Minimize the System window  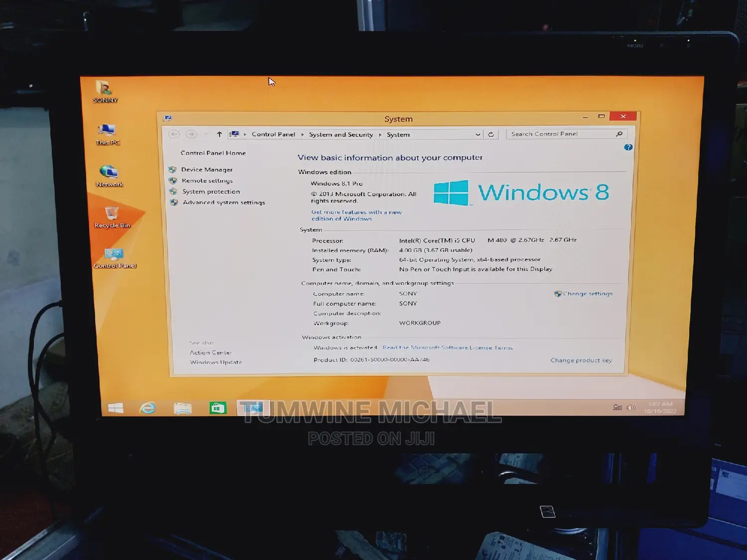coord(585,116)
